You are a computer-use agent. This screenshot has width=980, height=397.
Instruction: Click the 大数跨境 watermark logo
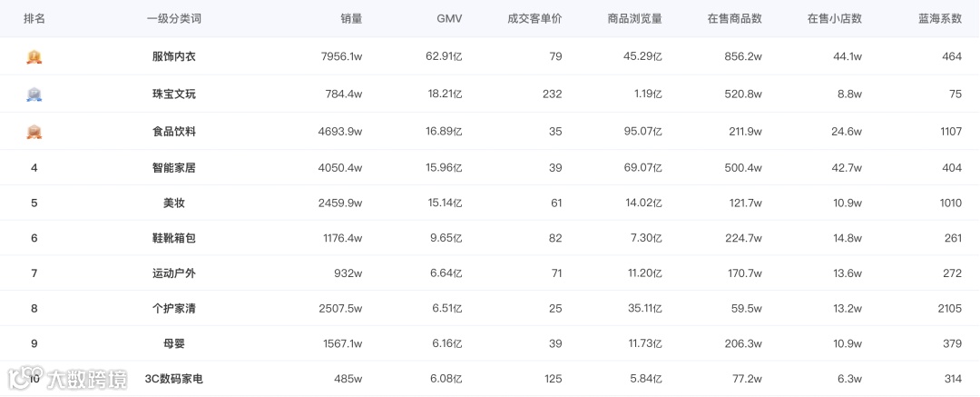click(x=67, y=379)
